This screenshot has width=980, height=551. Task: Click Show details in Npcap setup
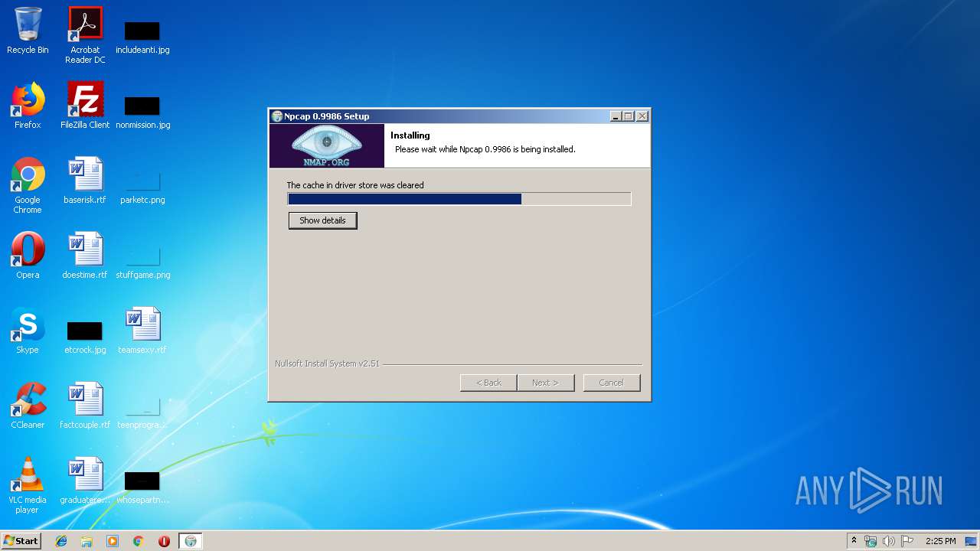pyautogui.click(x=322, y=220)
